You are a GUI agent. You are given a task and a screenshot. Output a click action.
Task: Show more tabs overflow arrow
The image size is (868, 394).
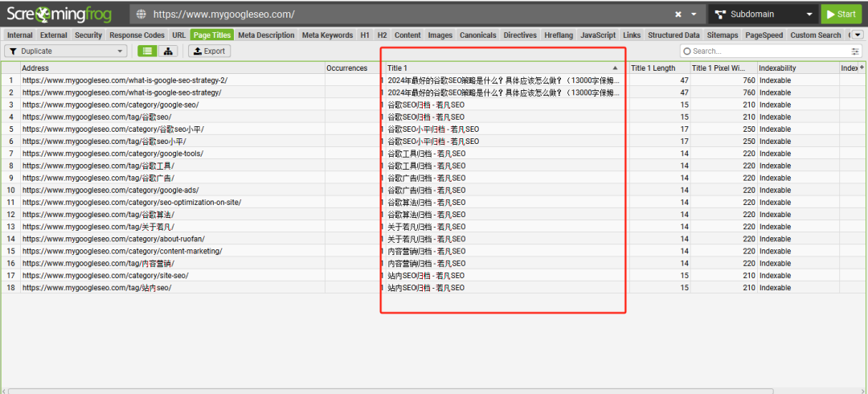tap(858, 35)
